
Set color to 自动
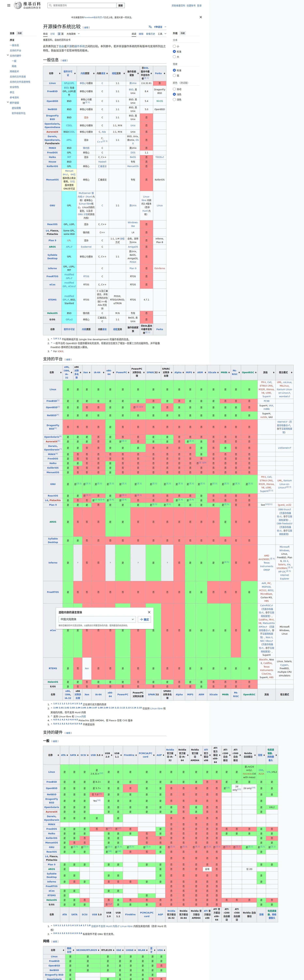[174, 89]
